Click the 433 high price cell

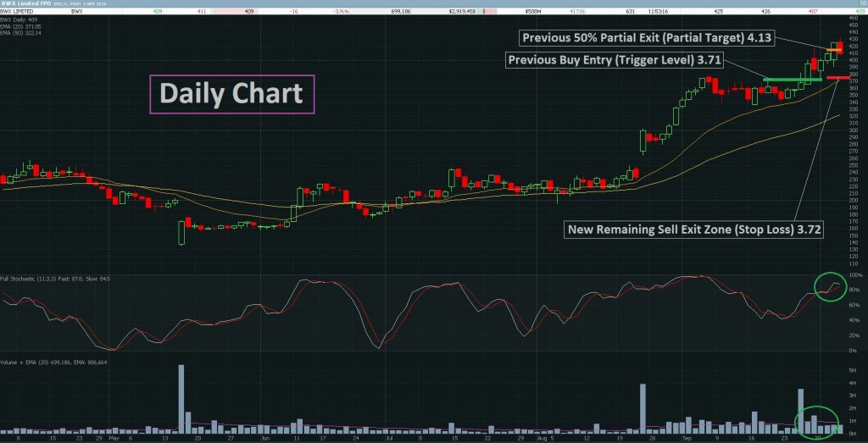[860, 11]
